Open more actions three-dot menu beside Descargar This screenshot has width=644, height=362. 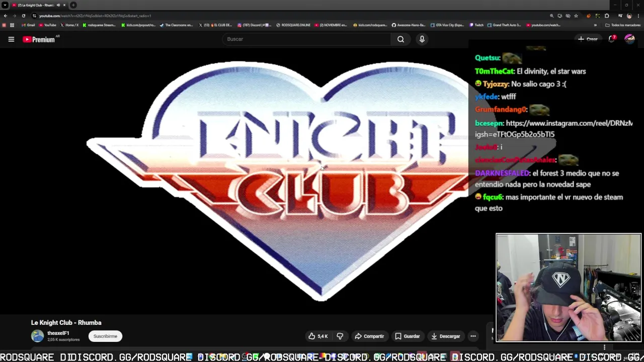(x=473, y=336)
